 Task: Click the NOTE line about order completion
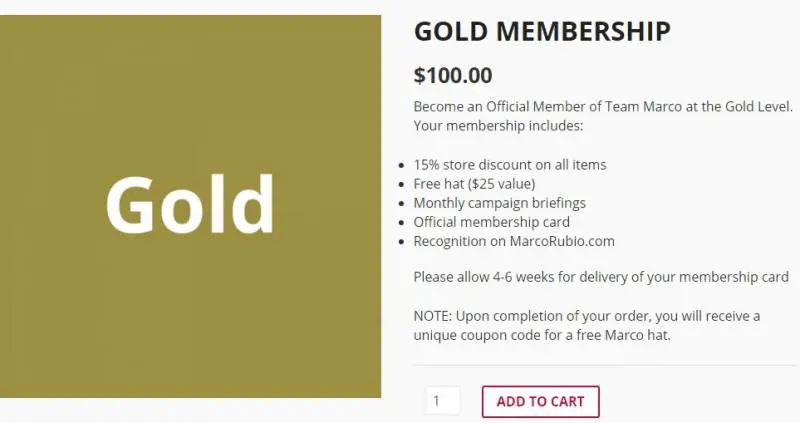586,316
